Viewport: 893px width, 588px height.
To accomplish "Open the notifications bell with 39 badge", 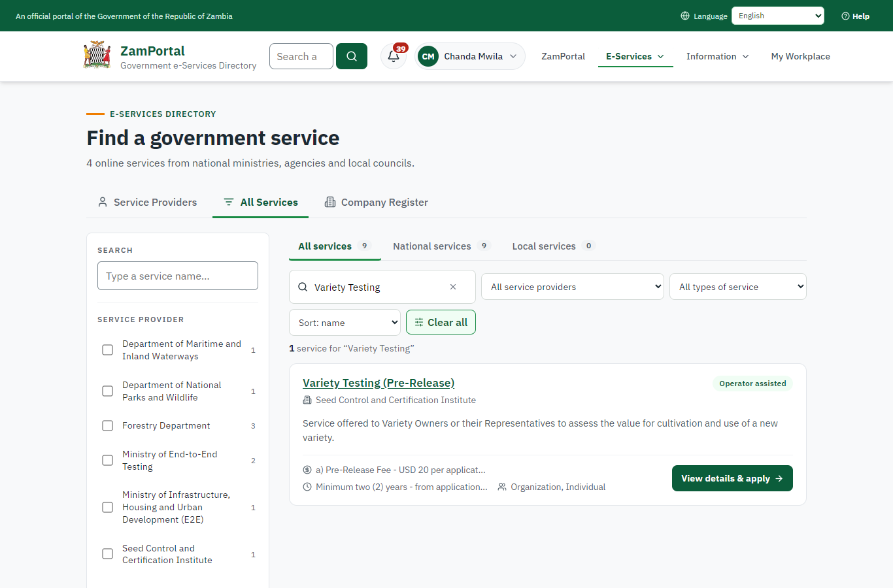I will tap(394, 56).
